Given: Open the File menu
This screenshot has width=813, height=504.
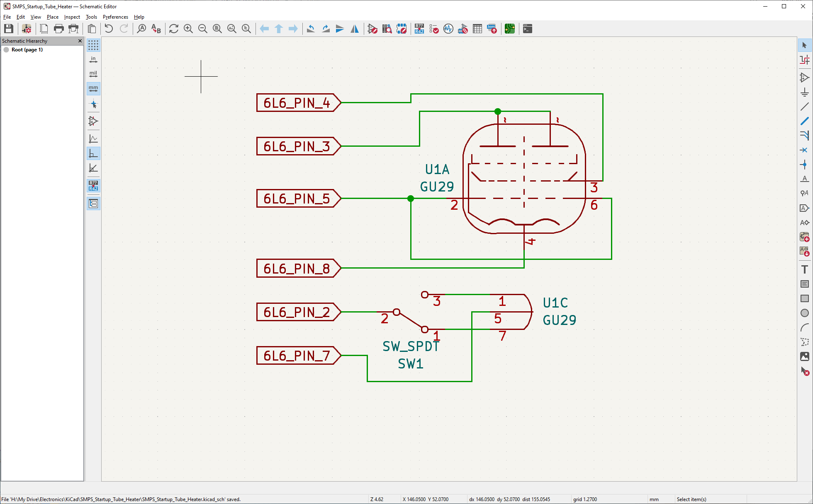Looking at the screenshot, I should pos(7,17).
